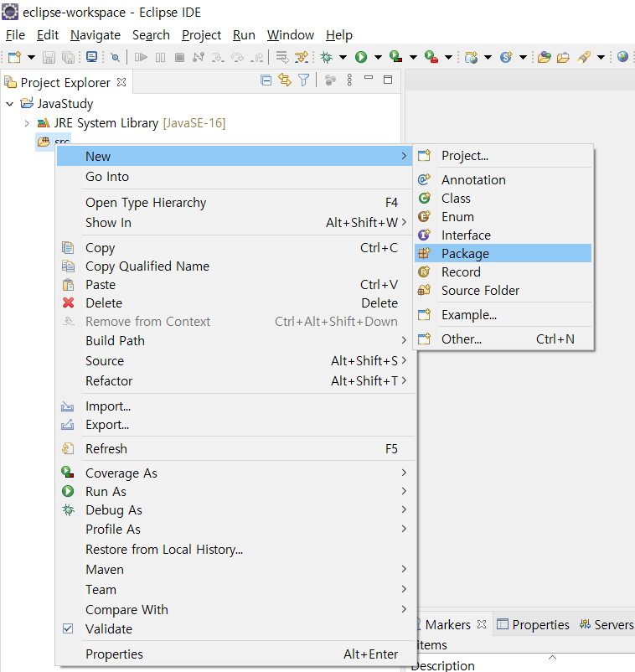Screen dimensions: 635x672
Task: Toggle Link with Editor in Project Explorer
Action: (x=285, y=80)
